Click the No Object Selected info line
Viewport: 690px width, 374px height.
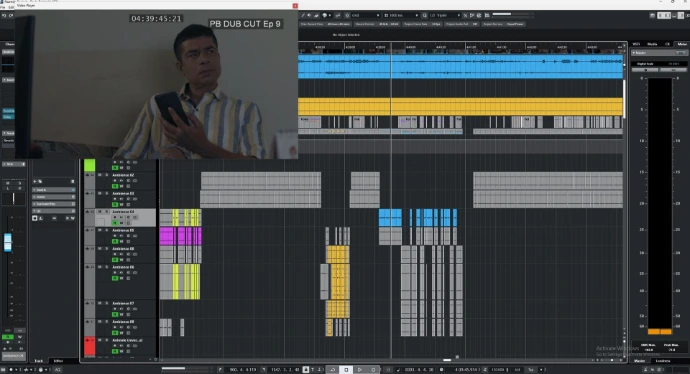[346, 34]
